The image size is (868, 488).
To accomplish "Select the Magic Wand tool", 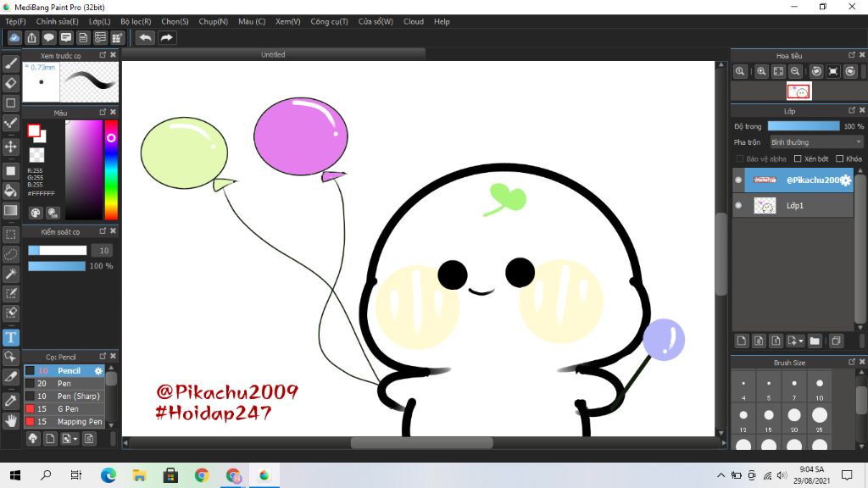I will 10,274.
